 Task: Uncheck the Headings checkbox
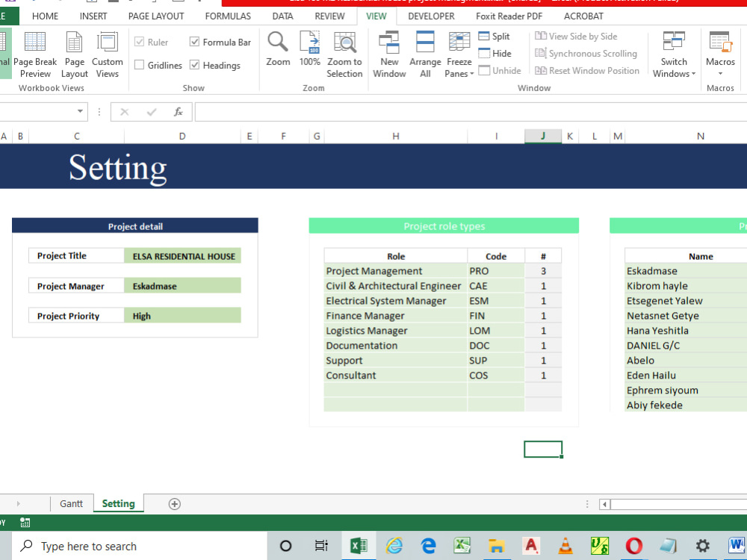[x=194, y=65]
